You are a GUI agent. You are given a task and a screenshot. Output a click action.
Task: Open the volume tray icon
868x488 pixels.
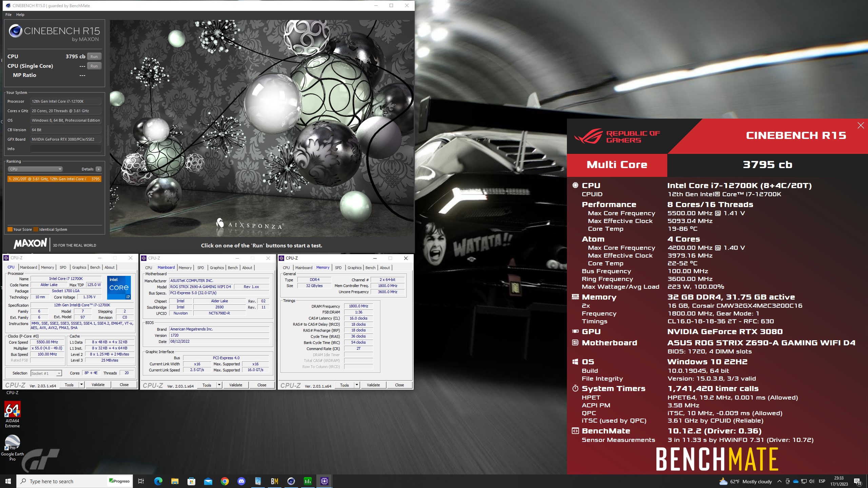click(812, 481)
